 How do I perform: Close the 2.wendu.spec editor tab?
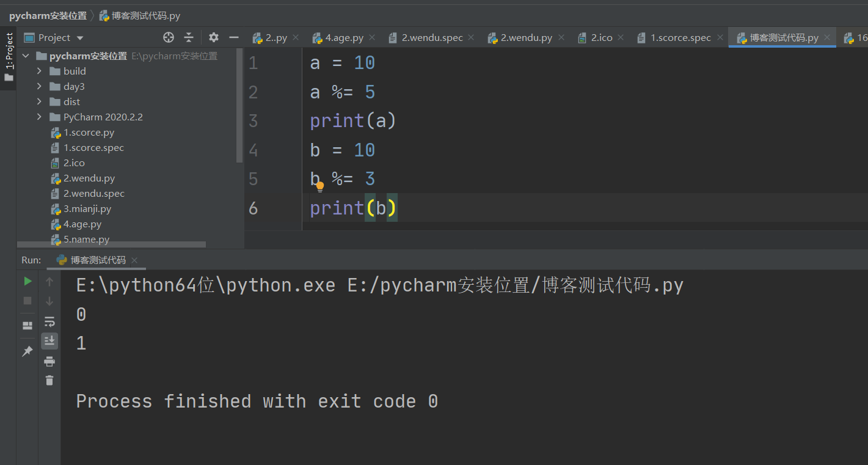(x=471, y=38)
